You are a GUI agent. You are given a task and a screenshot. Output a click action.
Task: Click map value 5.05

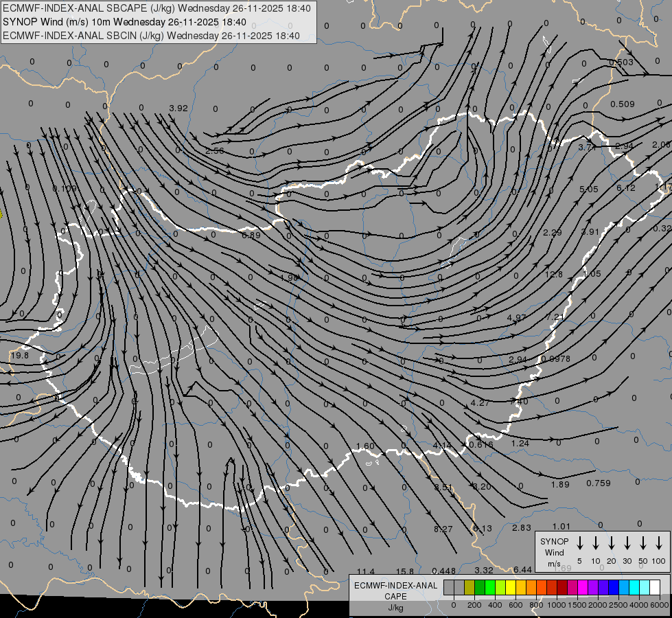(x=588, y=190)
